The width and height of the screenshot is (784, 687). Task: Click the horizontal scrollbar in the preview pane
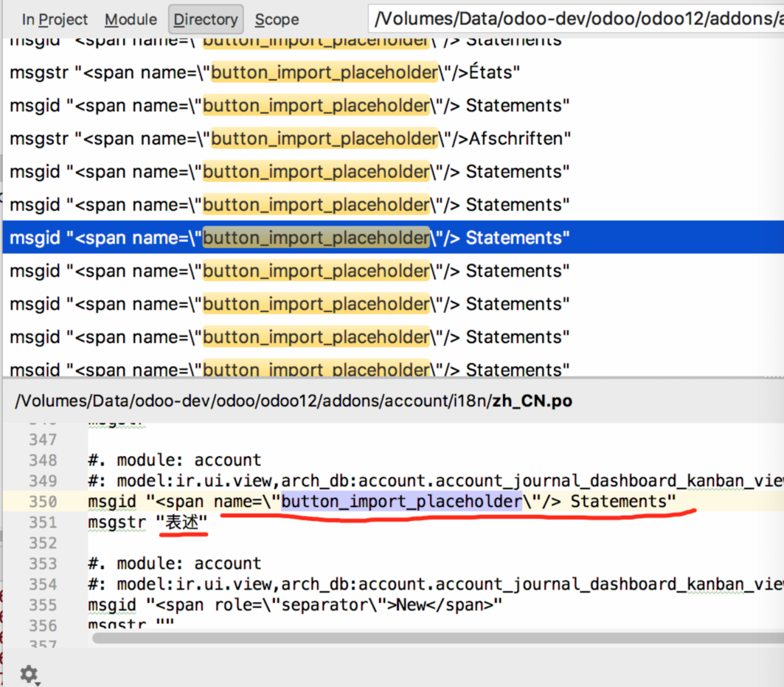coord(428,638)
